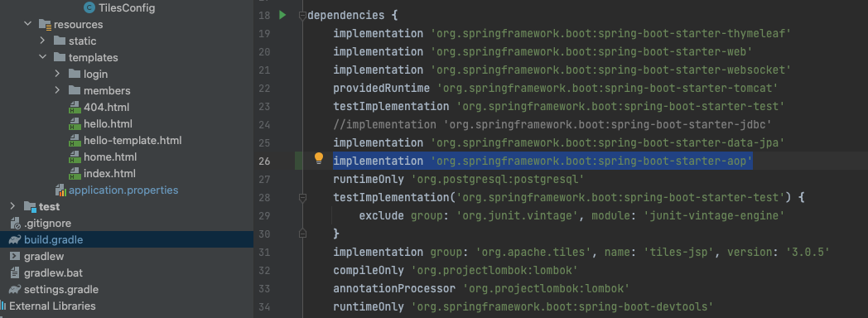Click the build.gradle elephant icon

[x=15, y=240]
